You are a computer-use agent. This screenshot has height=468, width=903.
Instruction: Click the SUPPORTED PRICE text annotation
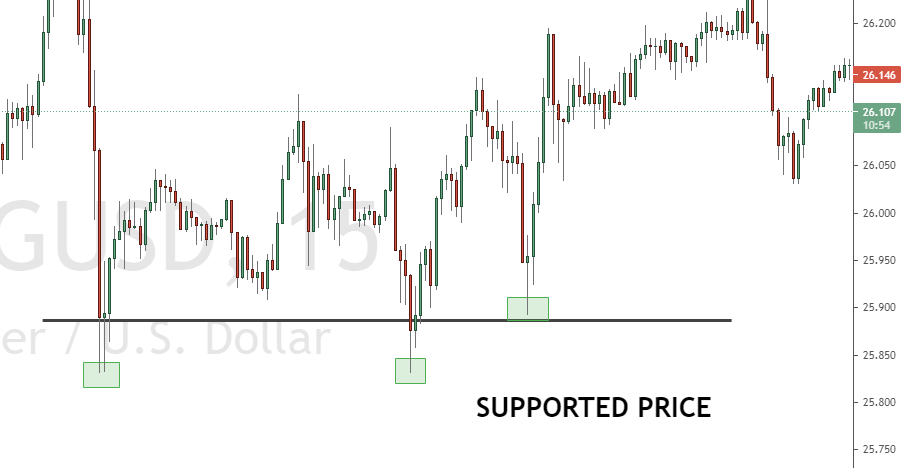593,408
